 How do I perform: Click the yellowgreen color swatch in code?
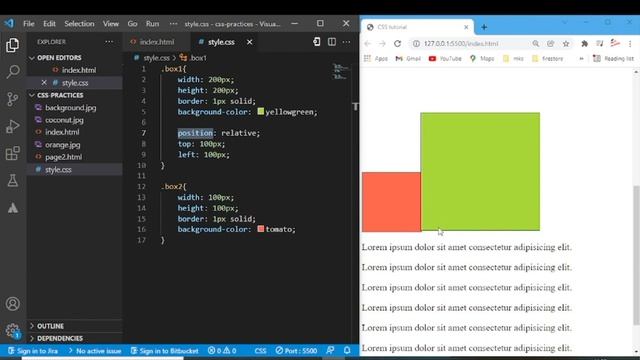pos(261,111)
